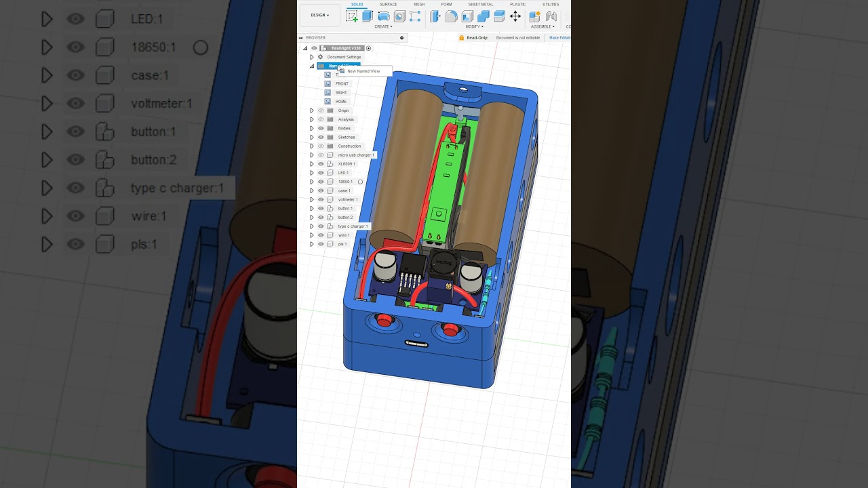Collapse the Named Views node

(312, 66)
